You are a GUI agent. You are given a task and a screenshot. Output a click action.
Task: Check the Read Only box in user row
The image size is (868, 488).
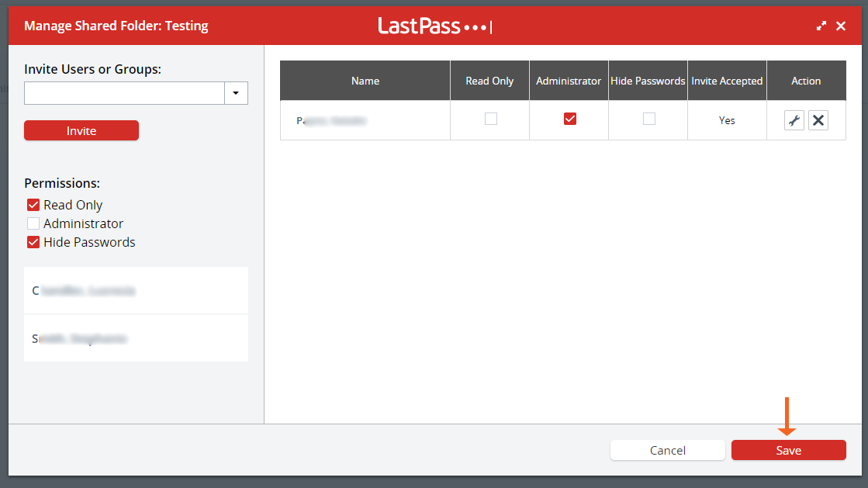click(x=490, y=119)
